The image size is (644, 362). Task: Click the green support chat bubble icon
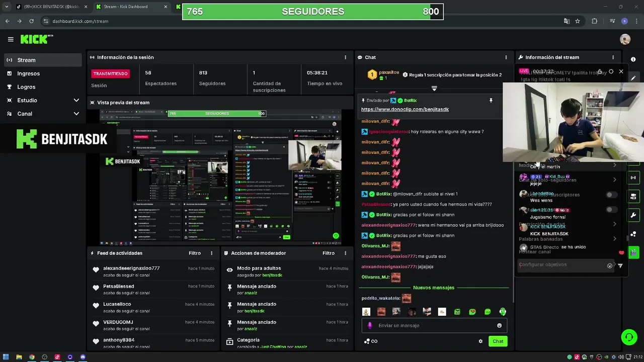[629, 337]
